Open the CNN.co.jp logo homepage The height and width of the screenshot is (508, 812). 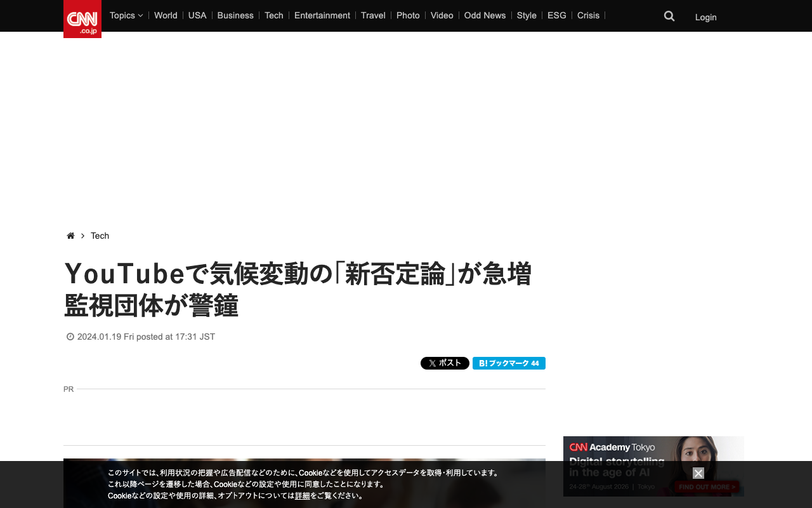coord(82,19)
